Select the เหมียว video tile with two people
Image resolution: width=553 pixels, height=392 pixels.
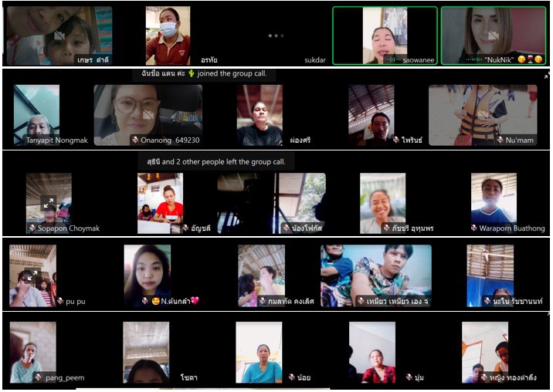tap(376, 276)
